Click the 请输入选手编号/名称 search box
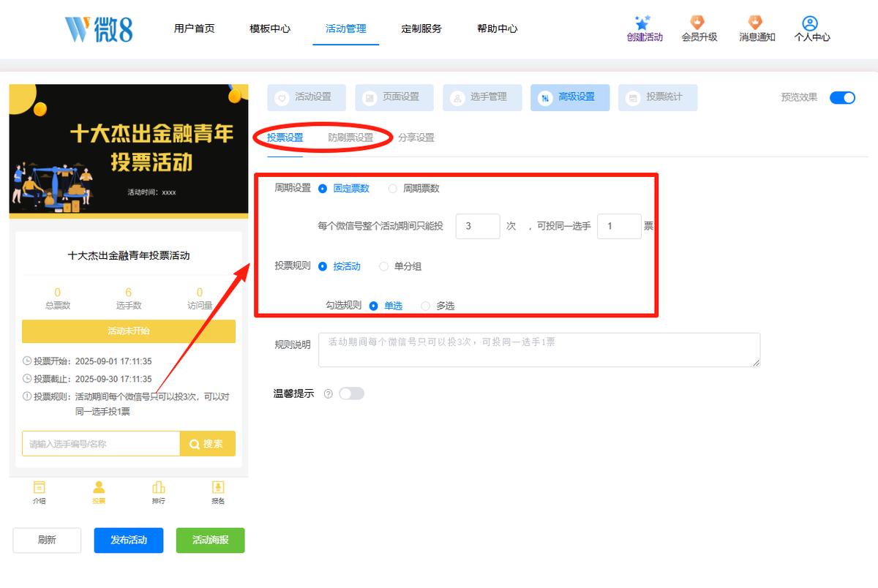This screenshot has width=878, height=588. point(101,444)
